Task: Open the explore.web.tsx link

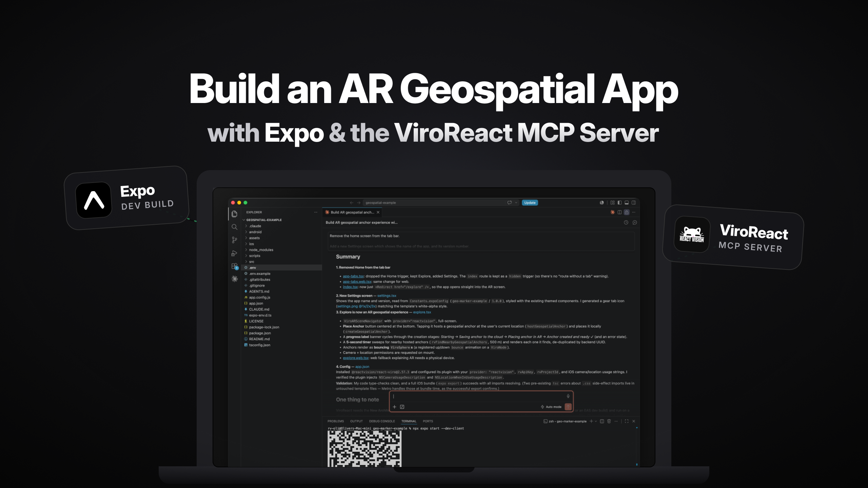Action: click(356, 358)
